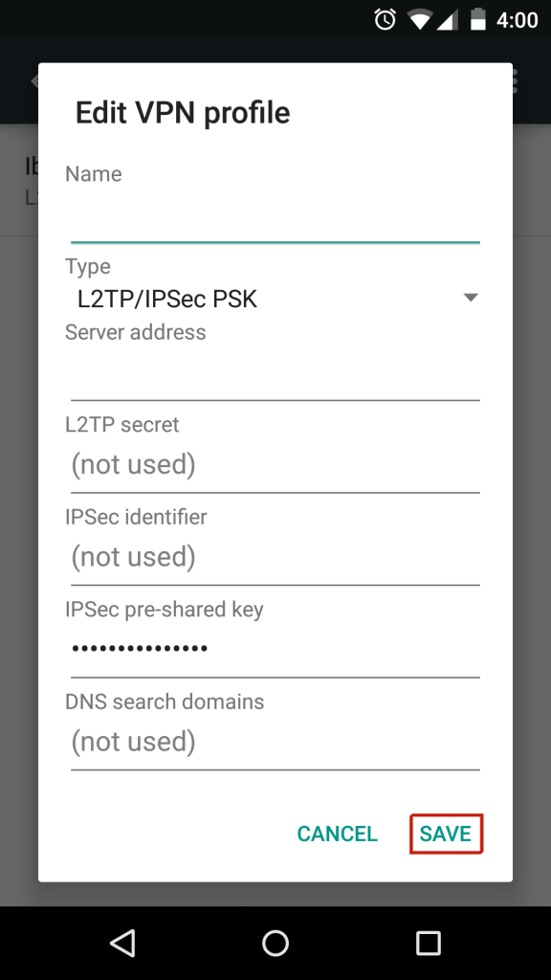Tap the overflow menu dots behind dialog
The image size is (551, 980).
pos(516,81)
